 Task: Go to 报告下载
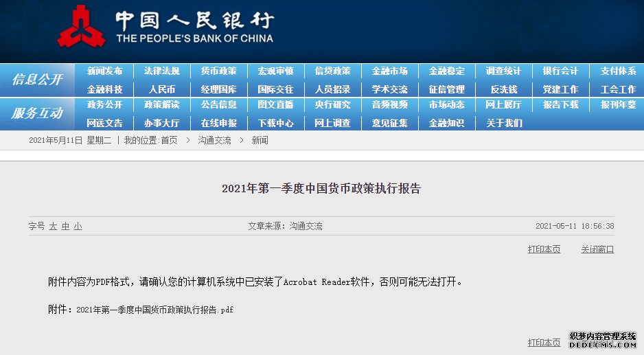[561, 105]
